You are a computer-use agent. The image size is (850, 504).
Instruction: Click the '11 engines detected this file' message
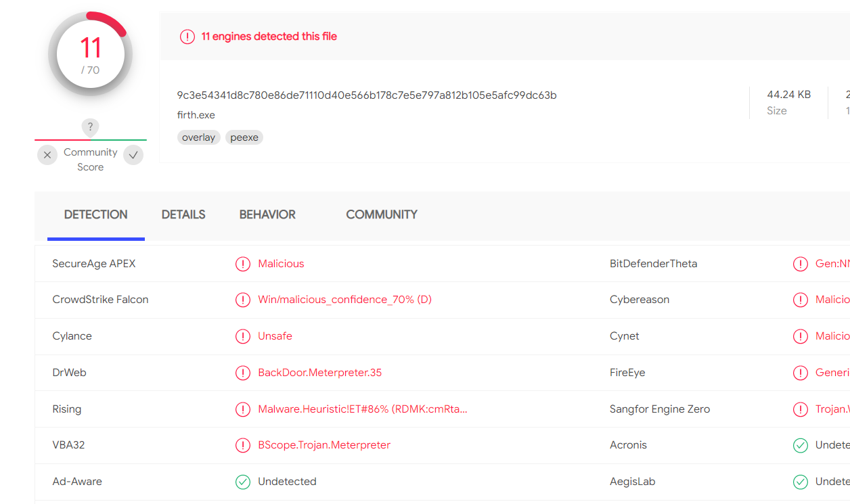coord(269,37)
